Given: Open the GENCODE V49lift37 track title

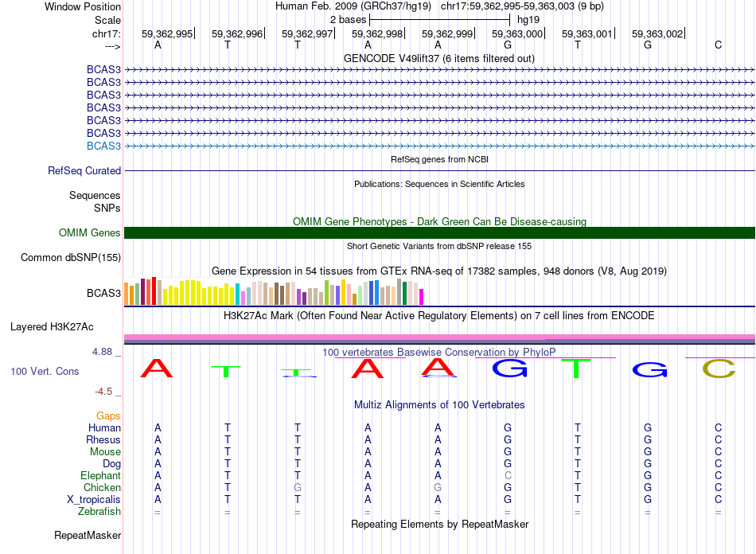Looking at the screenshot, I should 439,58.
